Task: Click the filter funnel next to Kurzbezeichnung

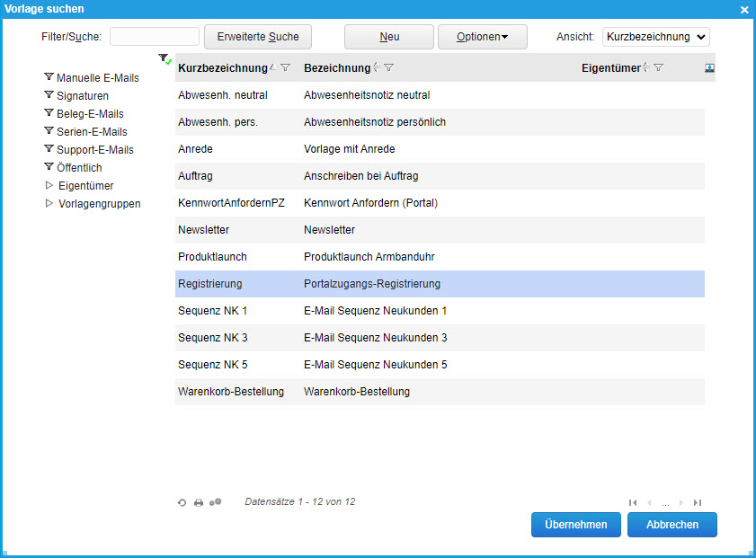Action: [285, 68]
